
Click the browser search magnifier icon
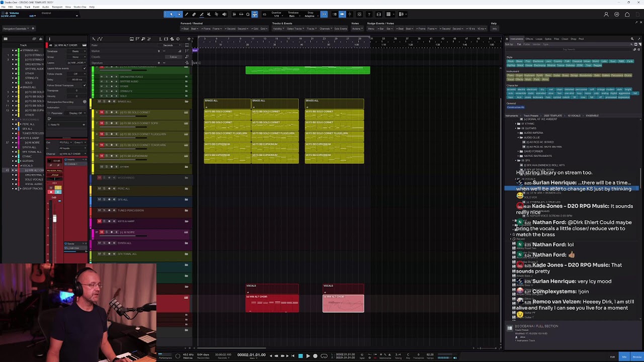click(632, 39)
